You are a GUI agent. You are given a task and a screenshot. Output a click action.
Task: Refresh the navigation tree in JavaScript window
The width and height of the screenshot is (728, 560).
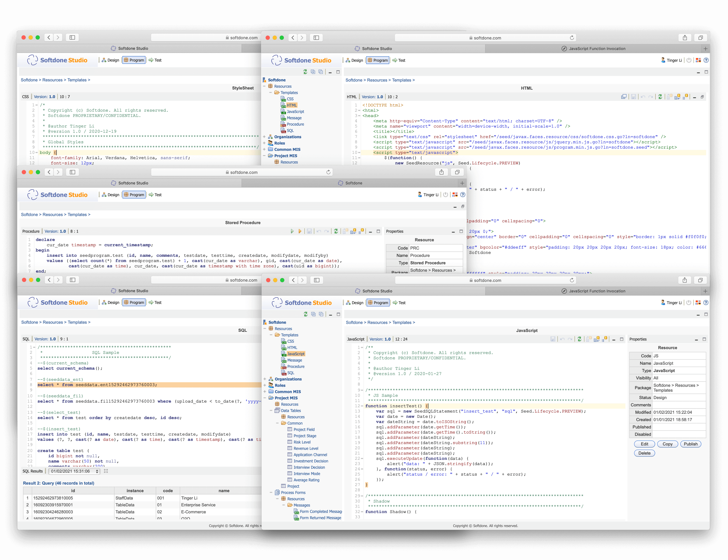point(306,314)
